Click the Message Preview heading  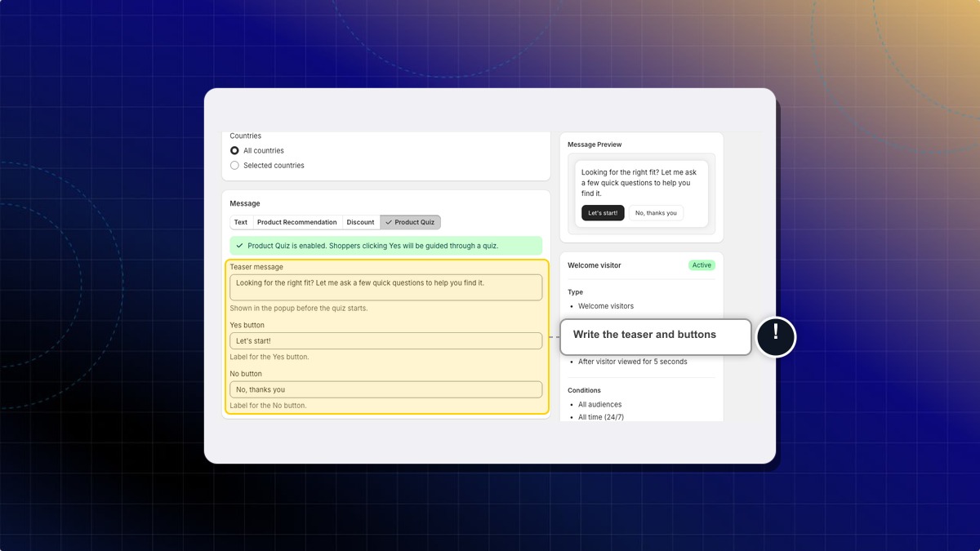click(595, 144)
